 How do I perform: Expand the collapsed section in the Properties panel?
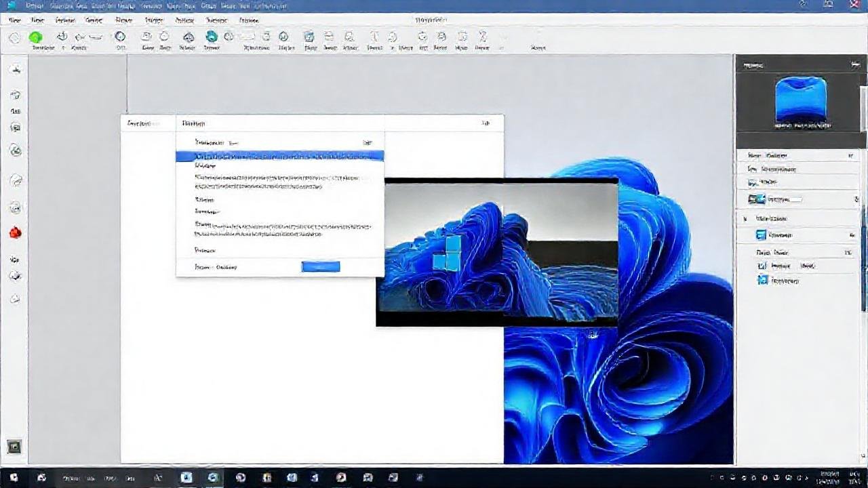745,218
